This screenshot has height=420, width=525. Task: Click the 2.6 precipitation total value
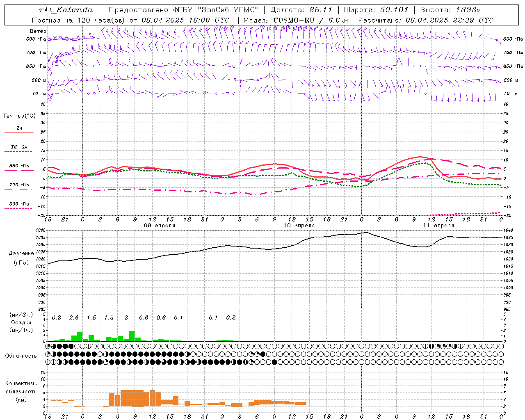(74, 318)
